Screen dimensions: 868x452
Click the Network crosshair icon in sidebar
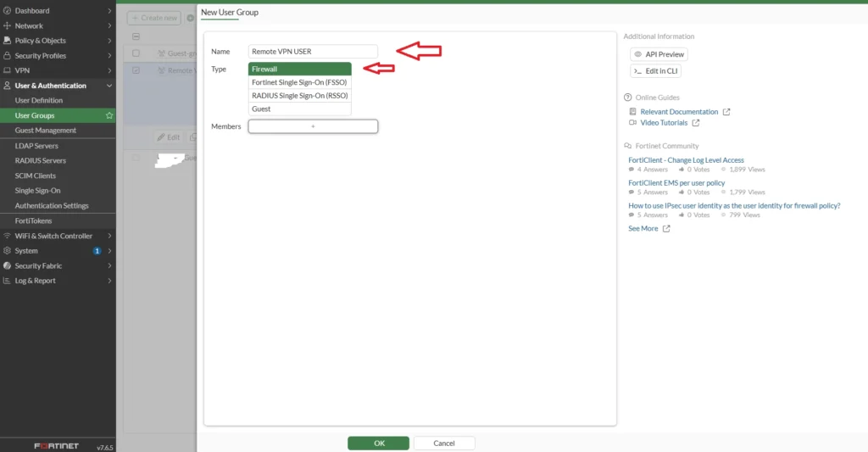(x=7, y=25)
